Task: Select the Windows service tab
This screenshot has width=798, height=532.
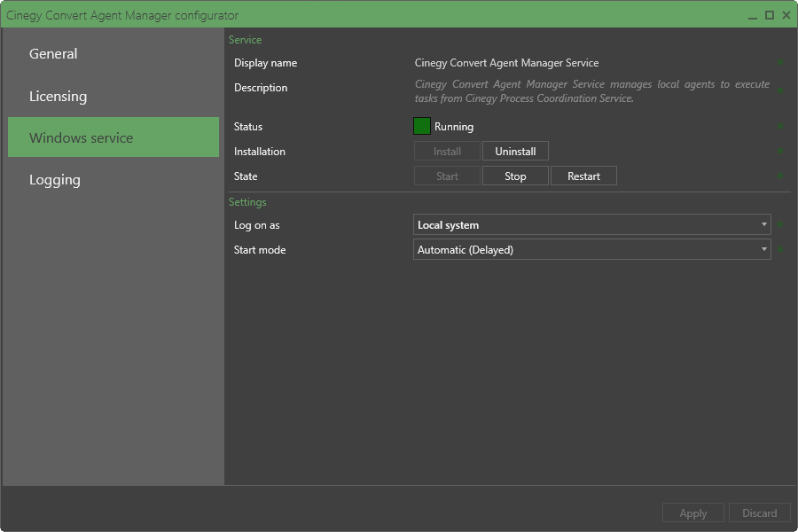Action: click(x=113, y=137)
